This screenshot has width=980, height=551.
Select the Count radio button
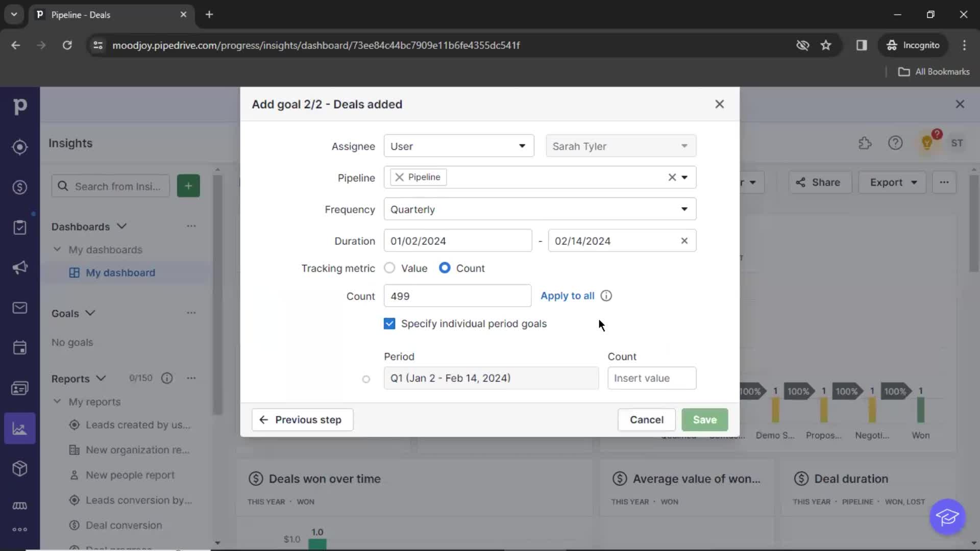tap(444, 268)
